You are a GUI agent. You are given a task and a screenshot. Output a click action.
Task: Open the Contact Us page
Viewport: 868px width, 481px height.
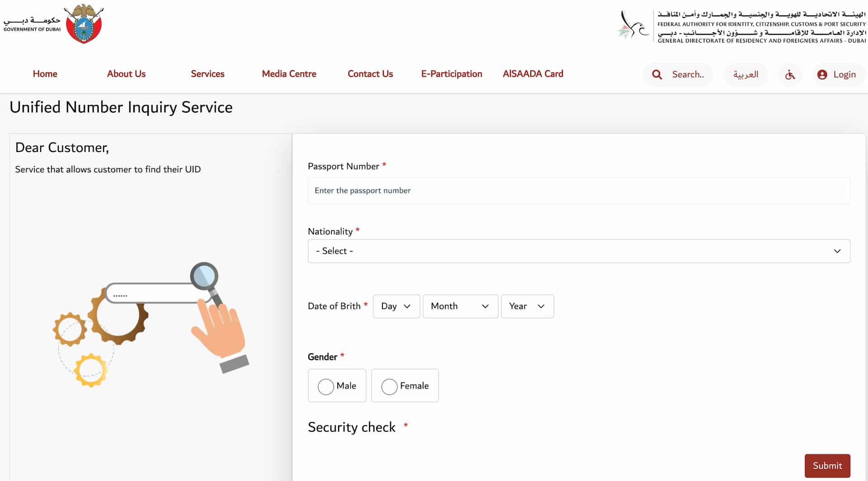pos(370,74)
